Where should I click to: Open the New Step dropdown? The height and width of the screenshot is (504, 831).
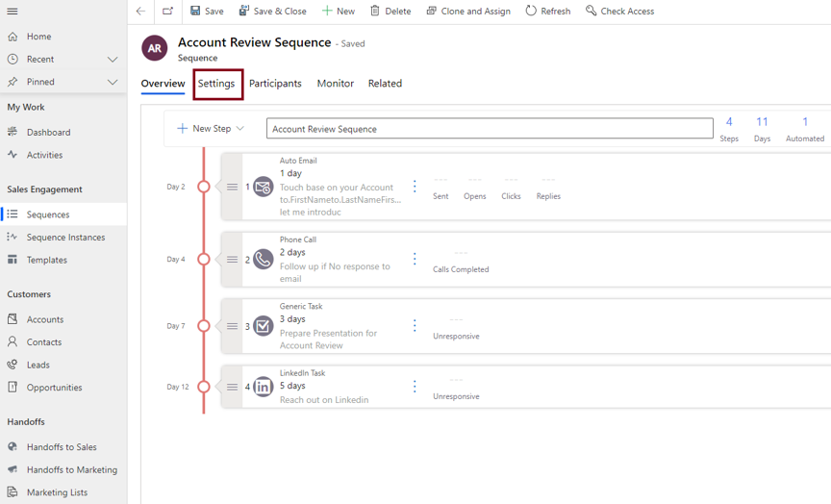[x=211, y=129]
